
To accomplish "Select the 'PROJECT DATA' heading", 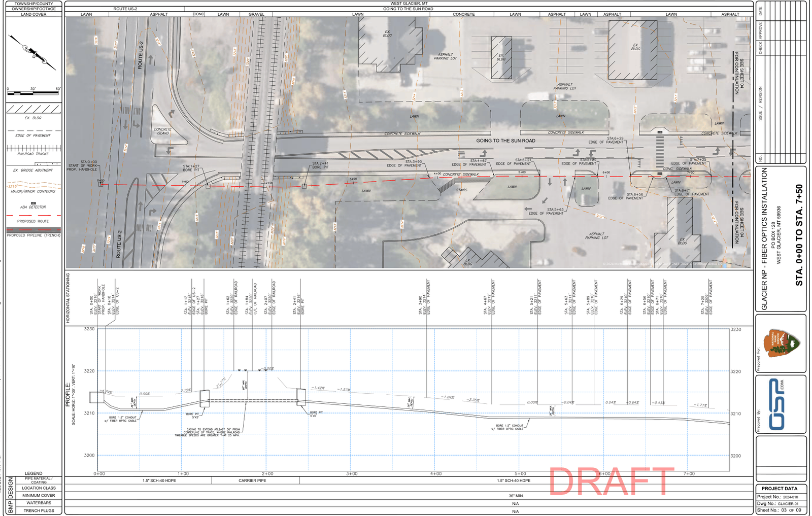I will click(780, 489).
